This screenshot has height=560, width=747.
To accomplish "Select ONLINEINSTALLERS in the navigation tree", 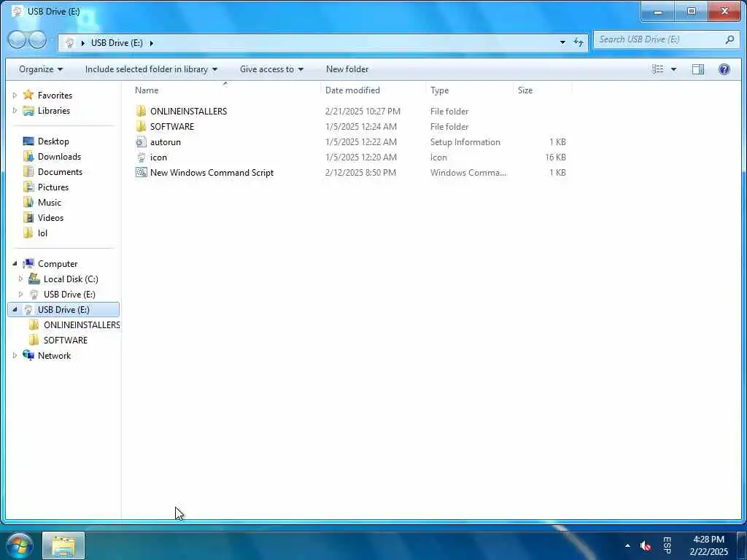I will pyautogui.click(x=82, y=324).
